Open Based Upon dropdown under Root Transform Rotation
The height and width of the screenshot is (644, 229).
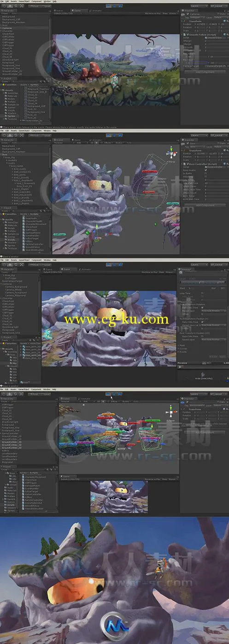click(x=213, y=310)
